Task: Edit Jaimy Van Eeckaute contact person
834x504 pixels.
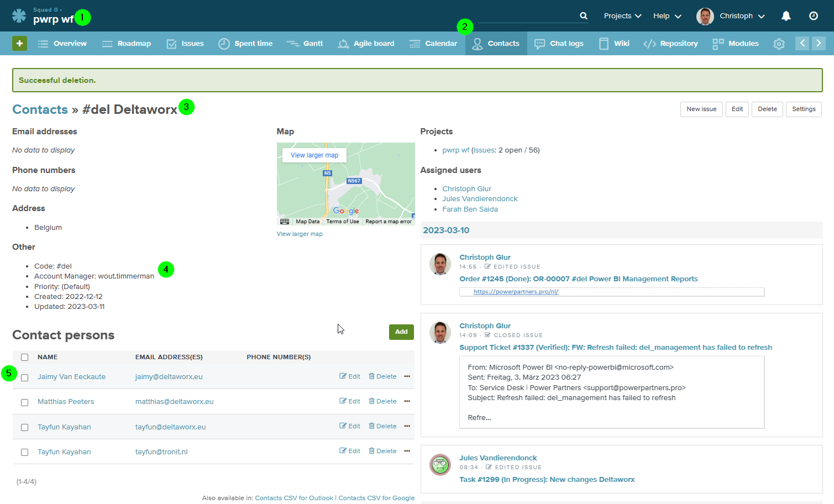Action: (x=350, y=376)
